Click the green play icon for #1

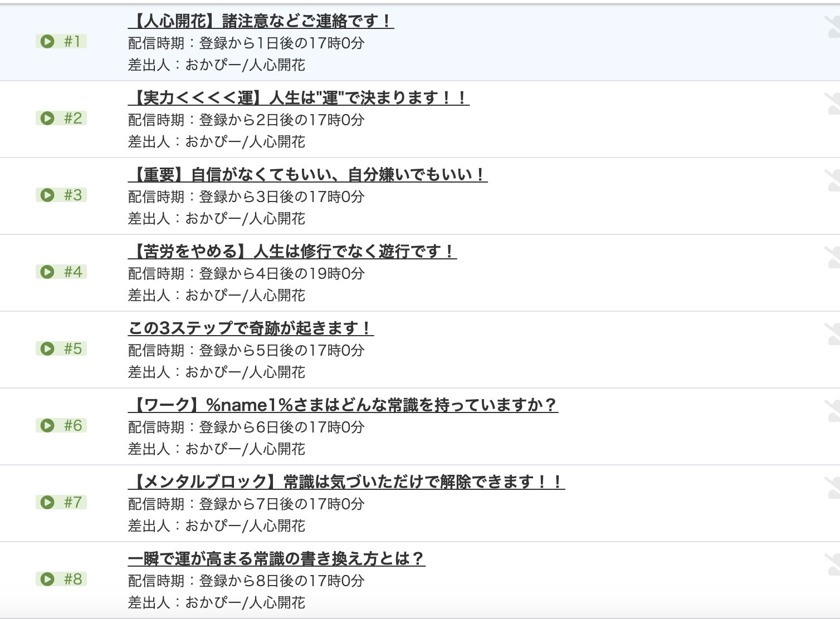[x=47, y=42]
